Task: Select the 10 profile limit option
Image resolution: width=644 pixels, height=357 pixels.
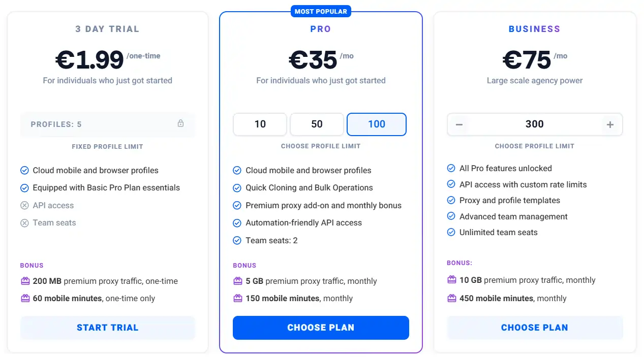Action: click(x=260, y=124)
